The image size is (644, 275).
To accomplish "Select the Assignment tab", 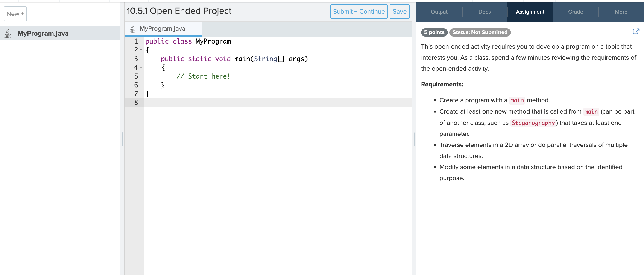I will 530,12.
